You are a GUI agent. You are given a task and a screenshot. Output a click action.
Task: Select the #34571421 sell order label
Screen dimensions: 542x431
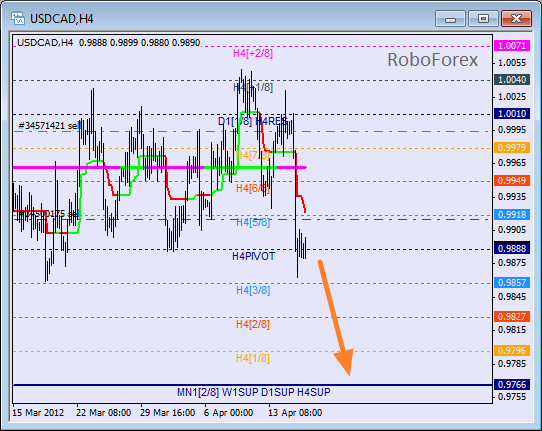(x=49, y=126)
